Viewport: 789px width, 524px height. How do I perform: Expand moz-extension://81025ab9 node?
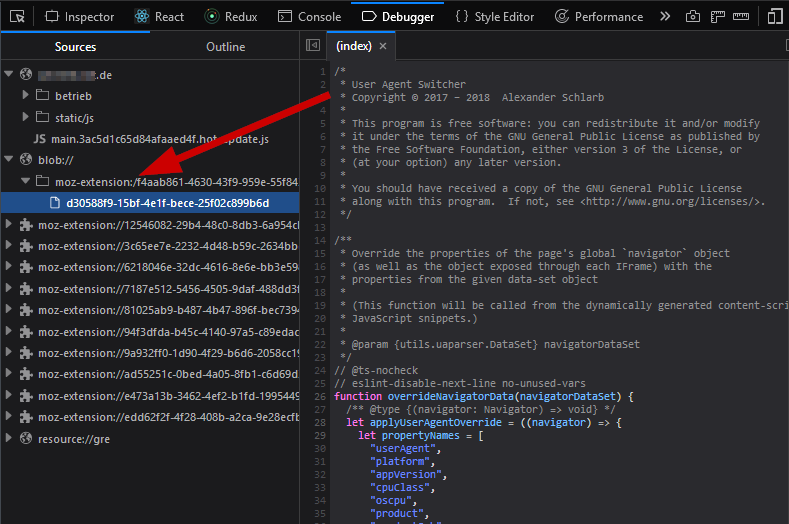[9, 310]
